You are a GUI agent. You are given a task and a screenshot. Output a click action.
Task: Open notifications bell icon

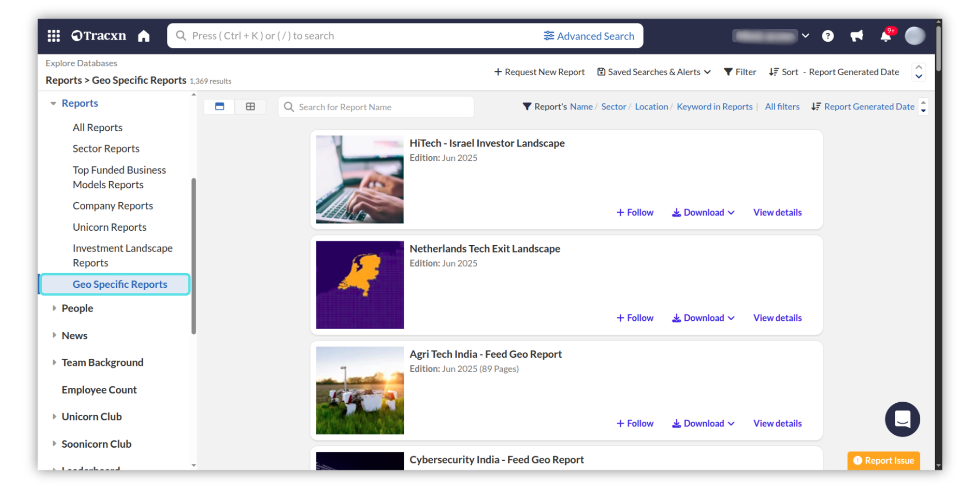tap(886, 36)
